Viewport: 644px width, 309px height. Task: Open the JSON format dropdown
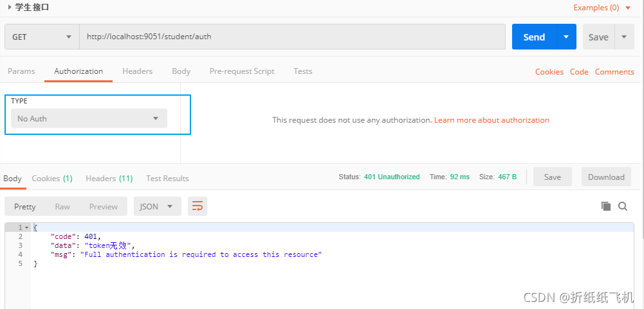[158, 206]
